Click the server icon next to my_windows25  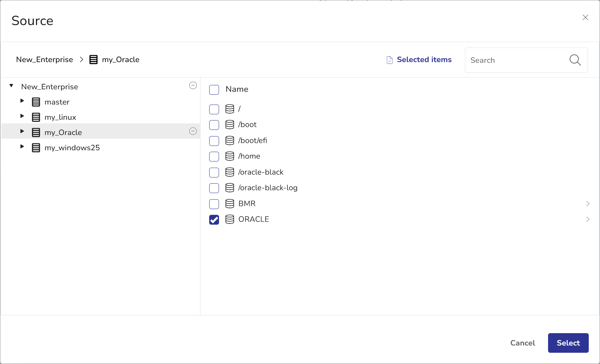coord(36,148)
